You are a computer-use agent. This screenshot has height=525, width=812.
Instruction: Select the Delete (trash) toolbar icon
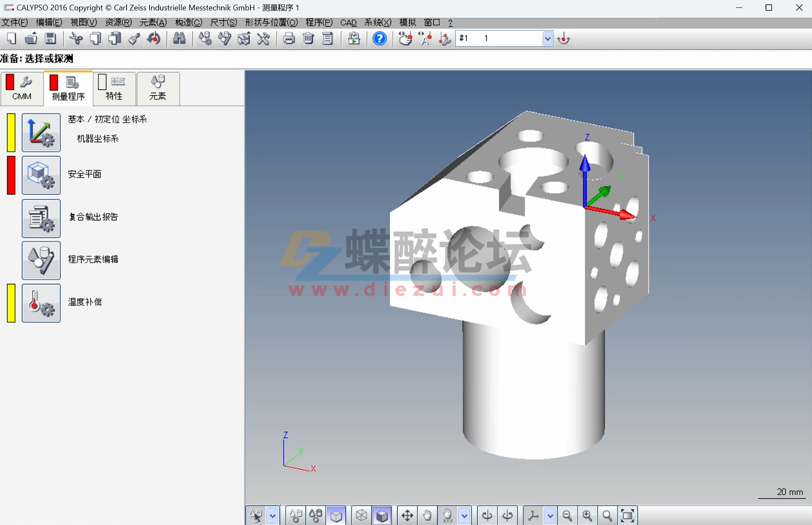309,38
